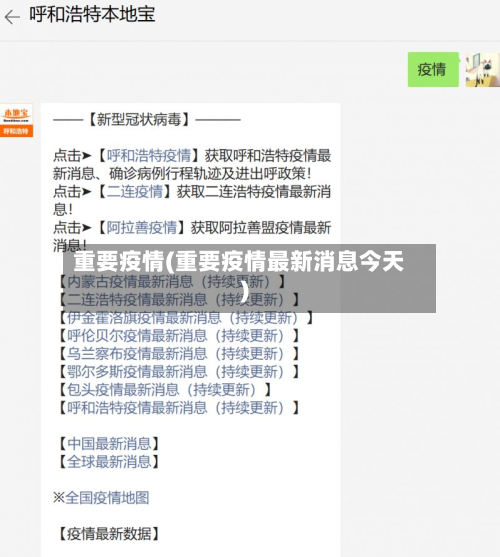Tap the user's avatar beside 疫情 message
This screenshot has height=557, width=500.
tap(483, 70)
